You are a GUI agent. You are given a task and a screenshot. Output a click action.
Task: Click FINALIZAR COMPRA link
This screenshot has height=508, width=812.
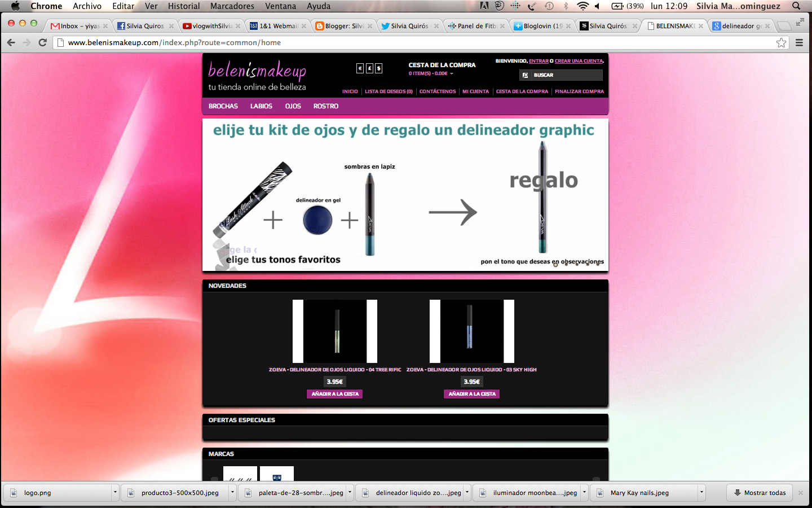pos(579,91)
